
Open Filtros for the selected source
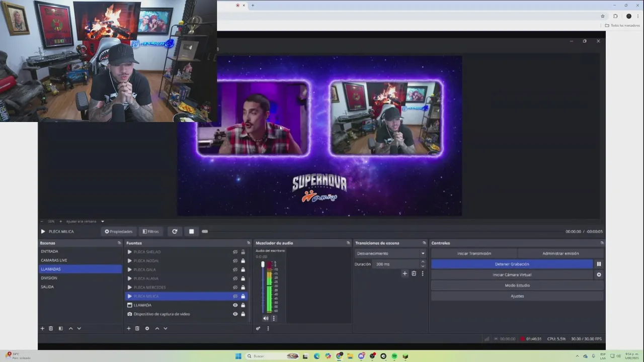[x=150, y=231]
